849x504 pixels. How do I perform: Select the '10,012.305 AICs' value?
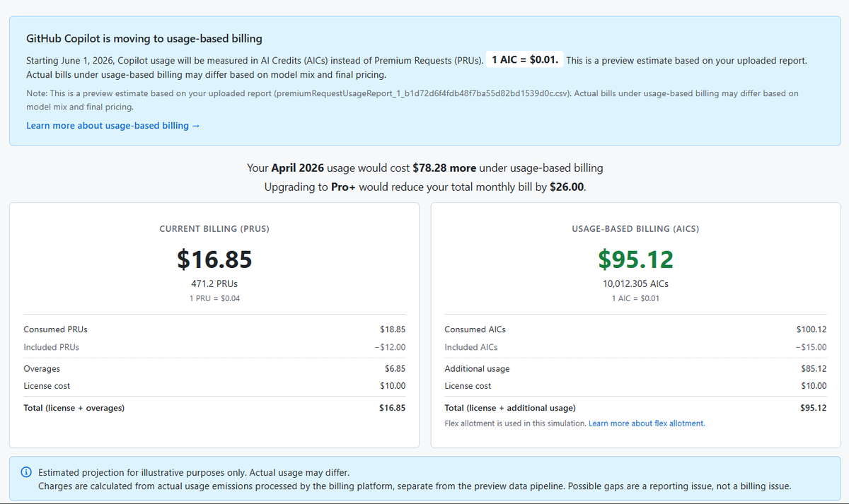coord(635,283)
